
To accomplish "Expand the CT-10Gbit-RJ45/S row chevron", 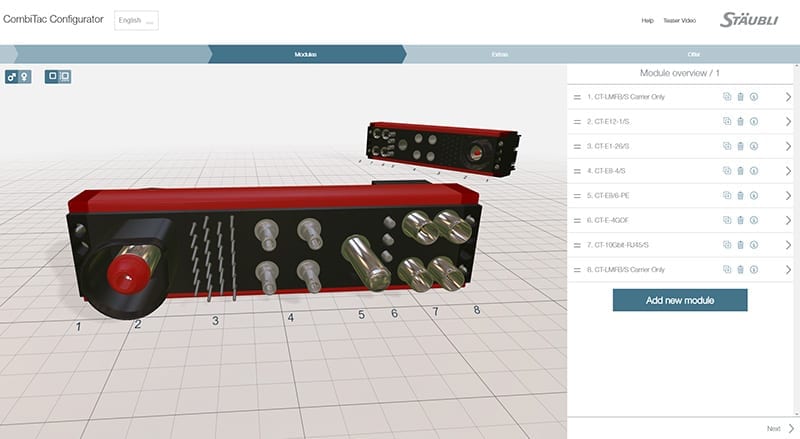I will tap(788, 245).
